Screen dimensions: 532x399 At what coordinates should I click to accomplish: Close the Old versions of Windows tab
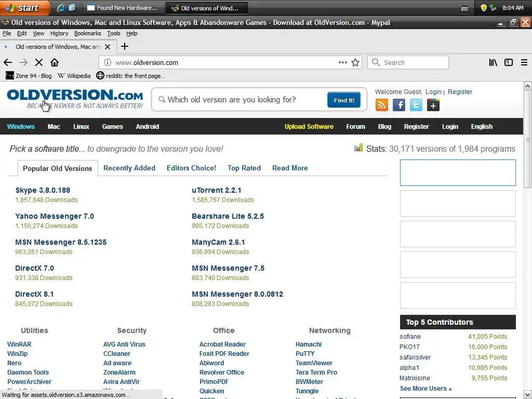click(x=108, y=47)
